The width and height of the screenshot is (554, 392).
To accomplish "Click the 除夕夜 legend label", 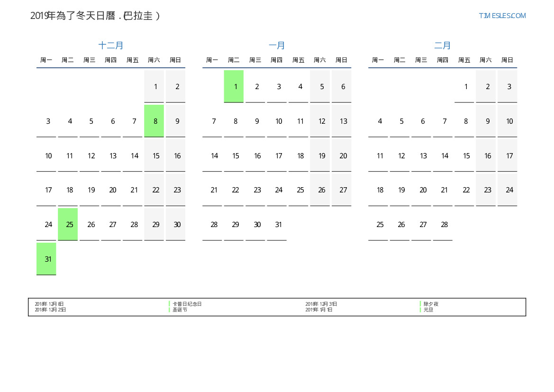I will pos(431,304).
